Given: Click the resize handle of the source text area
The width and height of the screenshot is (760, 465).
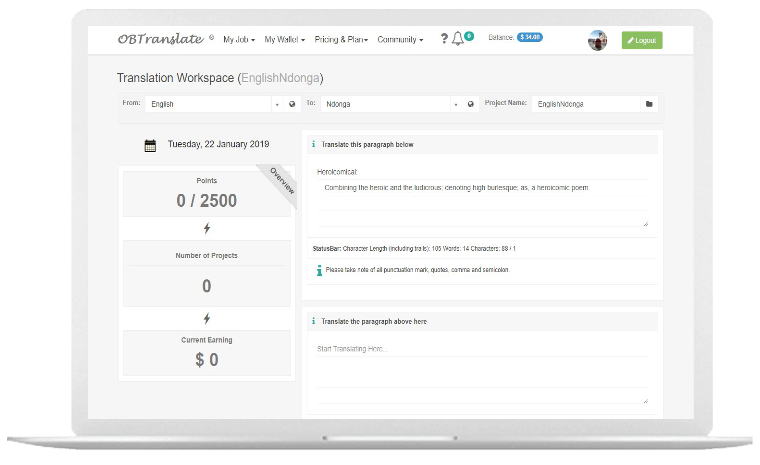Looking at the screenshot, I should pos(646,224).
